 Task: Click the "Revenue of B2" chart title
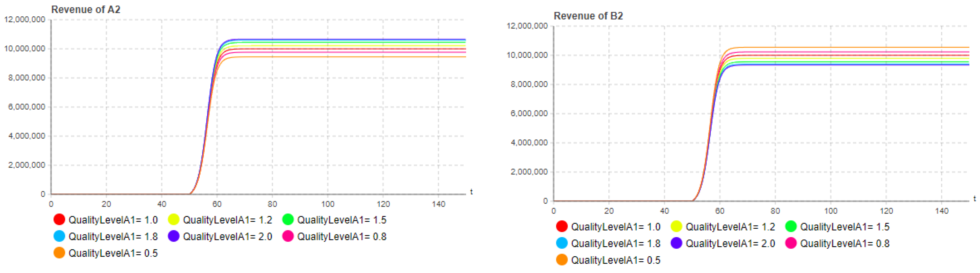click(588, 16)
